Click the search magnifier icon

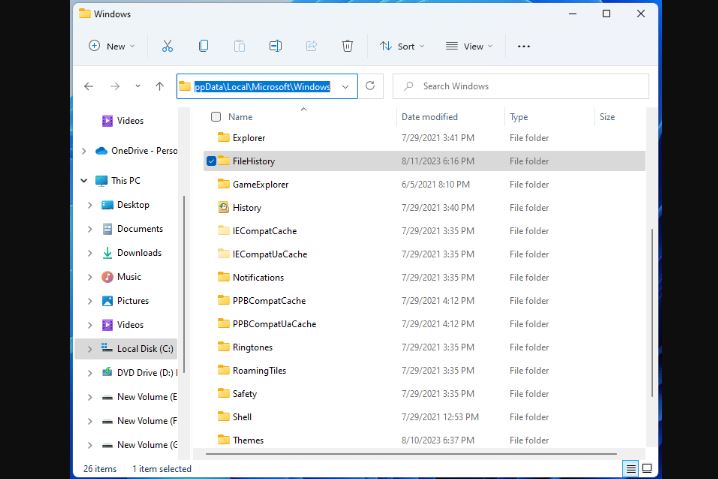[x=409, y=86]
